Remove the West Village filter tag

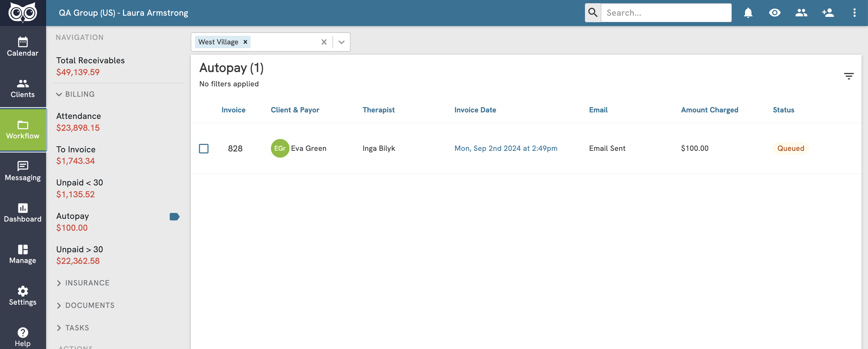[245, 42]
